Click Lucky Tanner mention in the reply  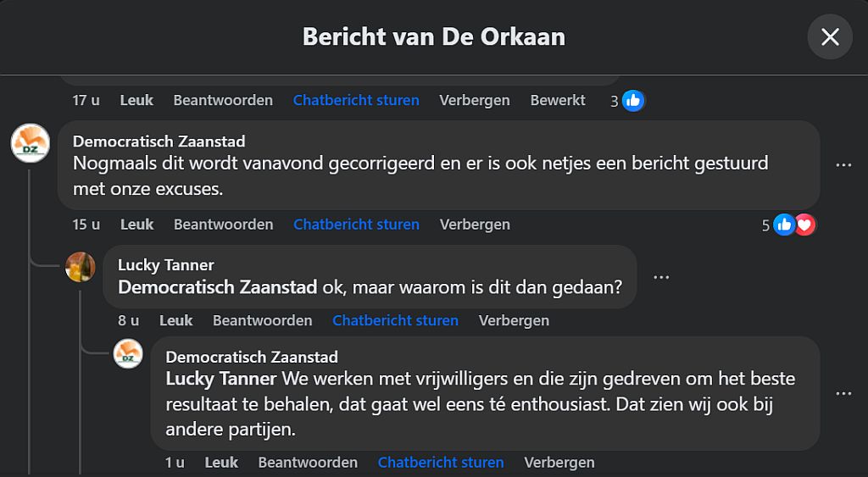pos(221,378)
